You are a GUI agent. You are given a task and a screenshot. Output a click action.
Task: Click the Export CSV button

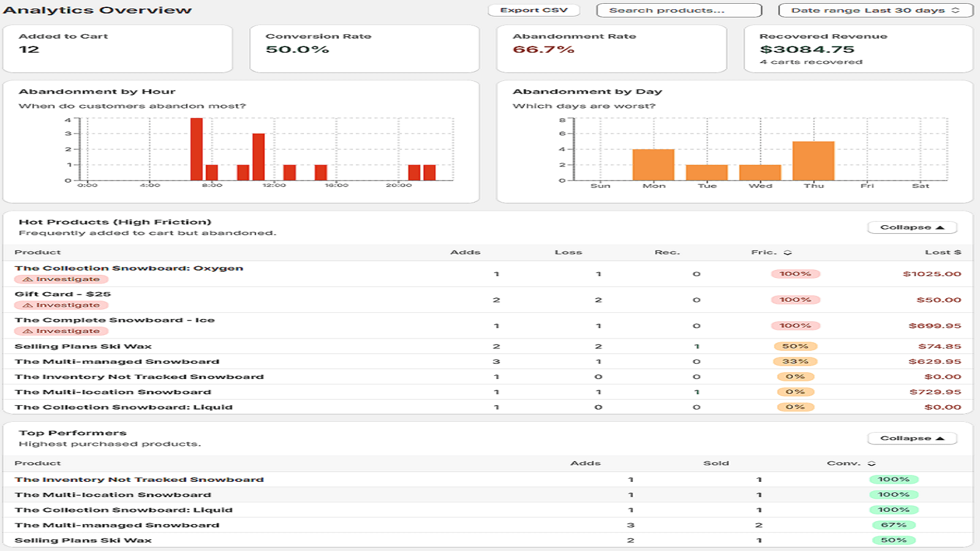tap(533, 10)
